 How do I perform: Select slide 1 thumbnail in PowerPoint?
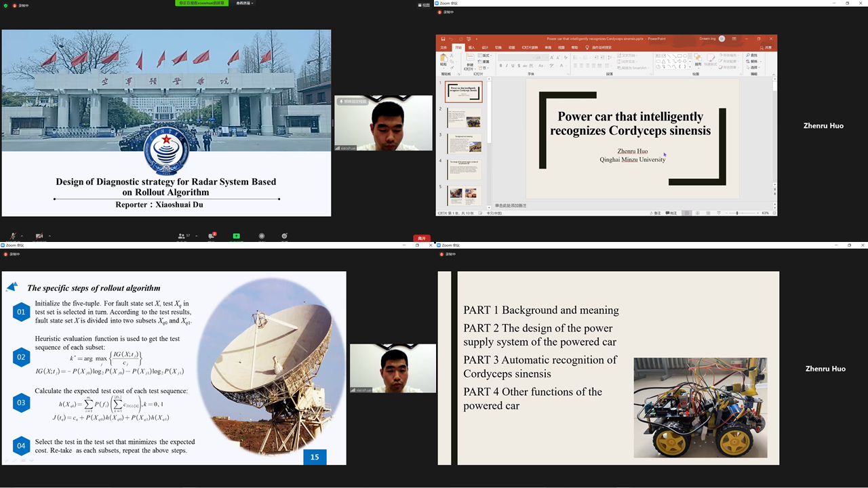point(464,92)
